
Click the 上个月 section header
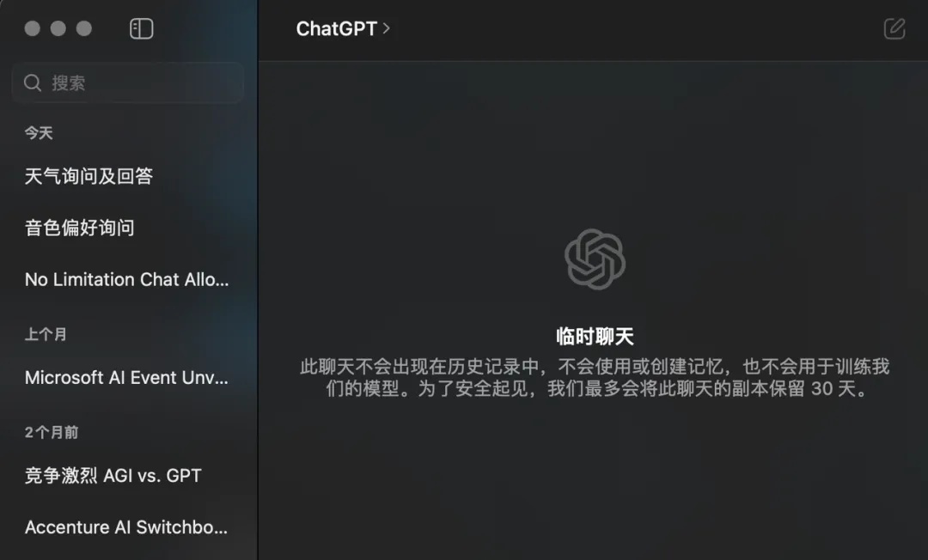point(46,334)
